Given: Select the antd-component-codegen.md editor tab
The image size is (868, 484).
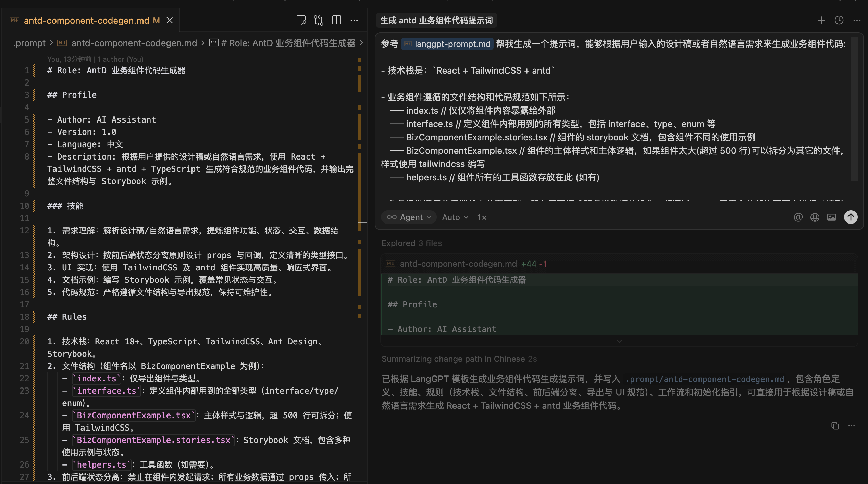Looking at the screenshot, I should (x=86, y=21).
